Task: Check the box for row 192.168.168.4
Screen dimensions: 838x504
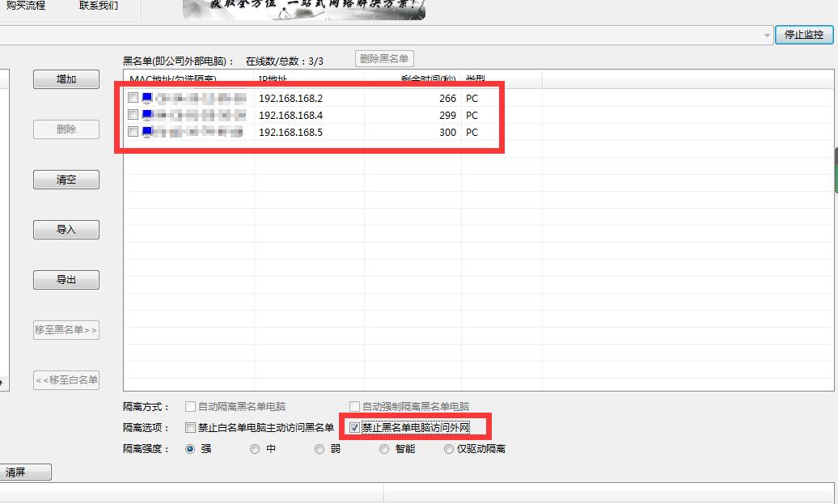Action: (x=133, y=115)
